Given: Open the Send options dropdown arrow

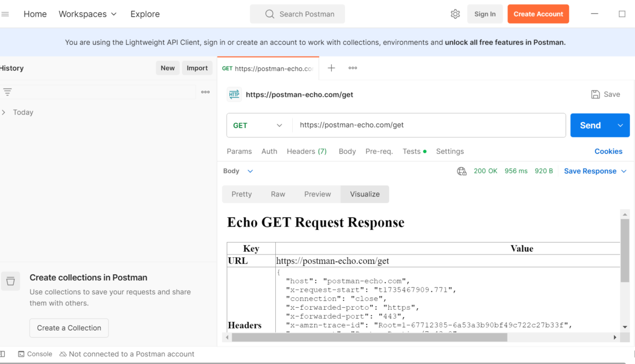Looking at the screenshot, I should point(620,125).
